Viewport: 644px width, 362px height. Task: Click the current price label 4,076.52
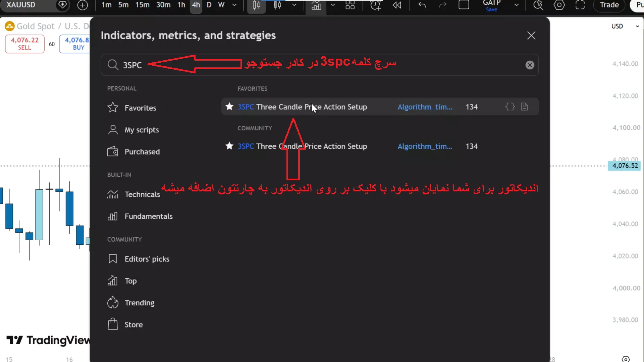625,166
